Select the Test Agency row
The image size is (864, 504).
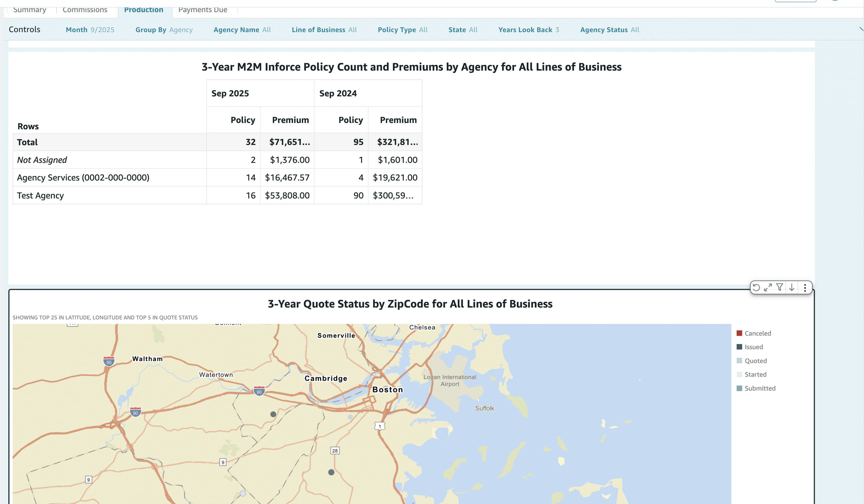coord(41,195)
